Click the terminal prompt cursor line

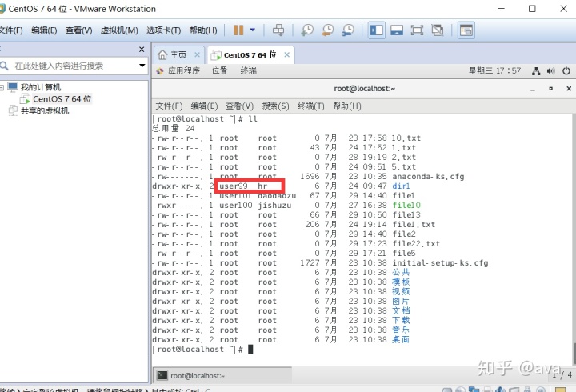point(202,350)
